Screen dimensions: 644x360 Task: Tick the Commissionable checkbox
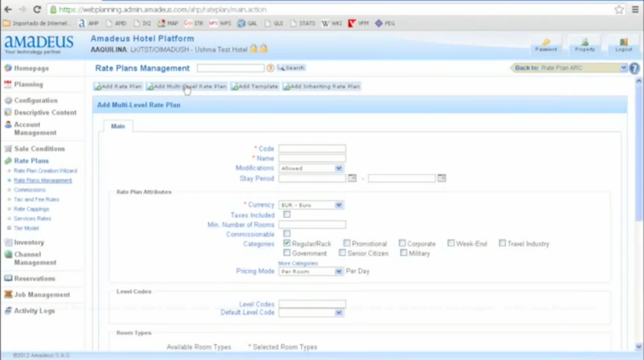[x=287, y=234]
